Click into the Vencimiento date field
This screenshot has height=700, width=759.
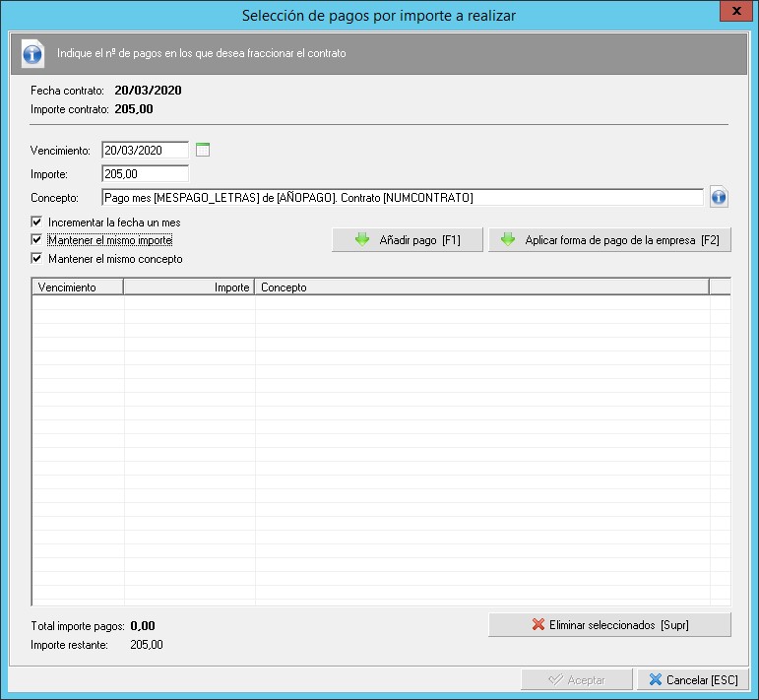(145, 151)
